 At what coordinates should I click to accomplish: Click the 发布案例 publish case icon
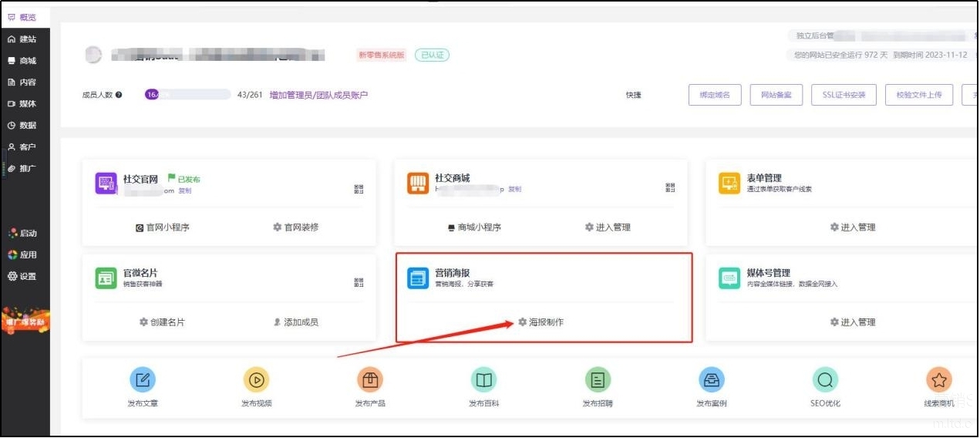click(711, 379)
